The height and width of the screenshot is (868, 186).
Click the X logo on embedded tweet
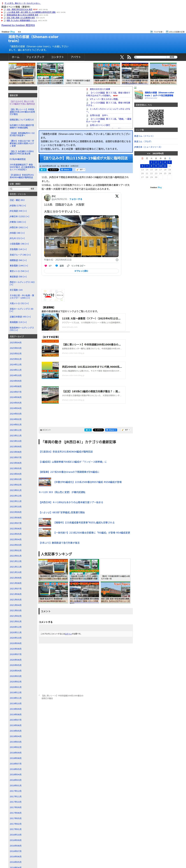pos(117,196)
